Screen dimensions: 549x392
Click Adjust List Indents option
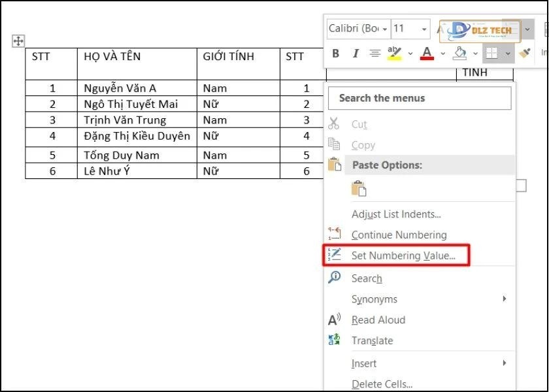point(395,214)
